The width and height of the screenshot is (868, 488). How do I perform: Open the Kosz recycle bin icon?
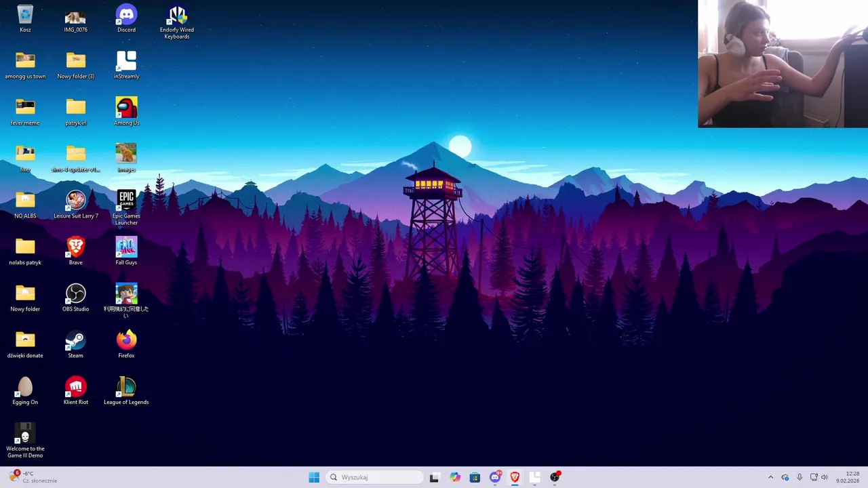click(25, 19)
